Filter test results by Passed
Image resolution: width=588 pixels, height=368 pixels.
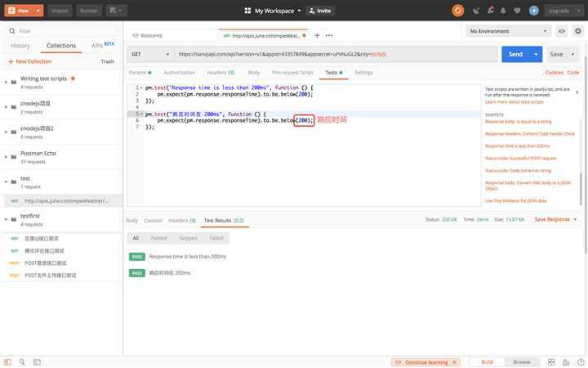[158, 238]
